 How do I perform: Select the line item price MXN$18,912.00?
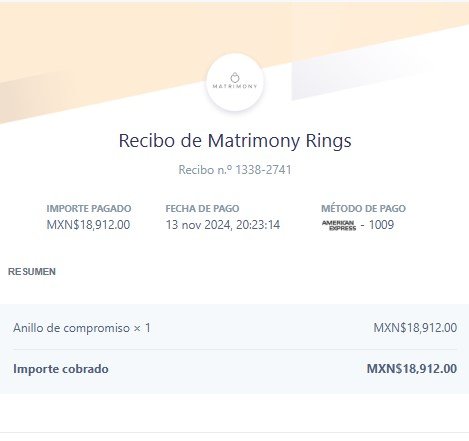(415, 328)
